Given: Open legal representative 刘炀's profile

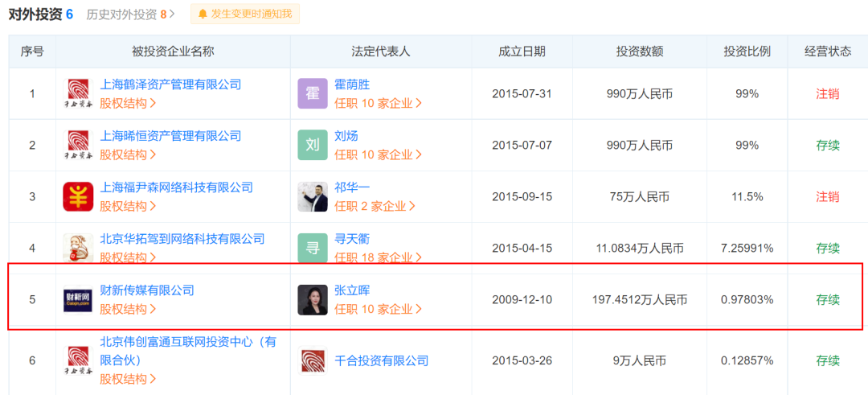Looking at the screenshot, I should [346, 136].
